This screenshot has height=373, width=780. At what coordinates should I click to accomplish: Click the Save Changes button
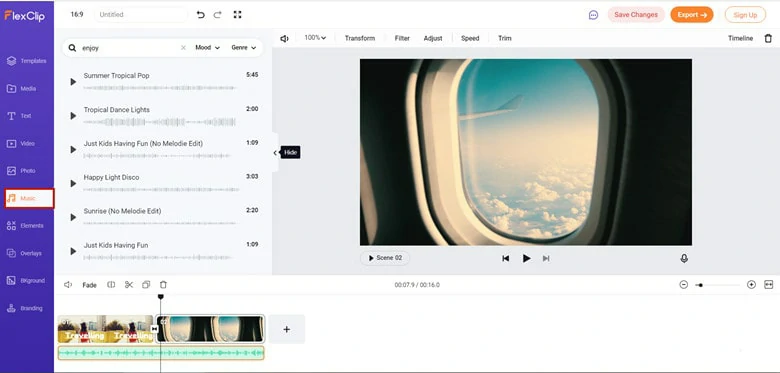636,15
